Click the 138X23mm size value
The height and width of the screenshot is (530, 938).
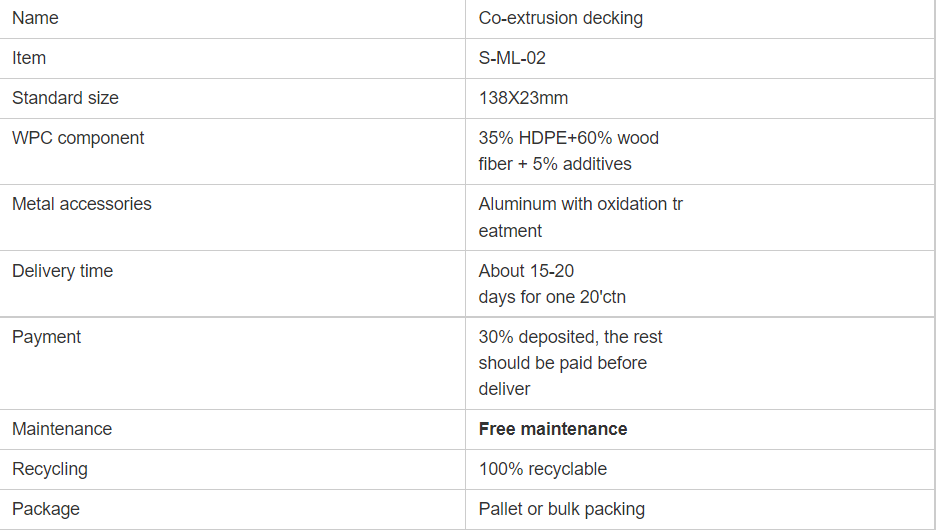coord(523,98)
